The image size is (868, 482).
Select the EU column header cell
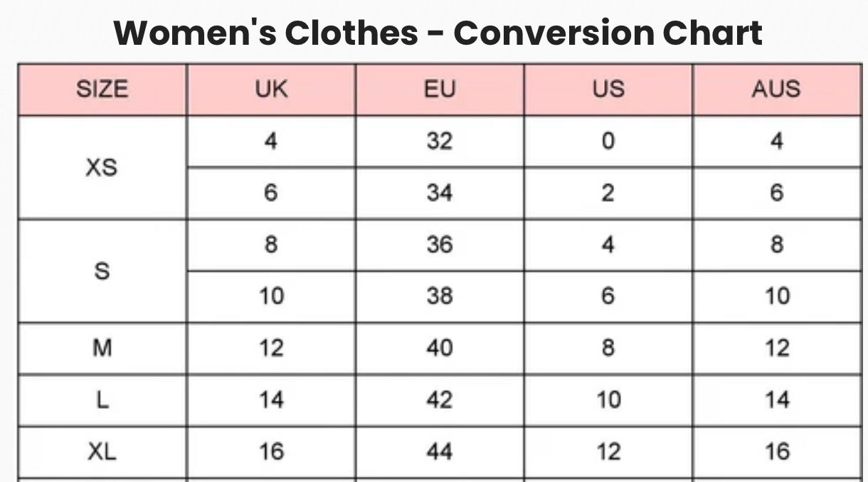[439, 90]
